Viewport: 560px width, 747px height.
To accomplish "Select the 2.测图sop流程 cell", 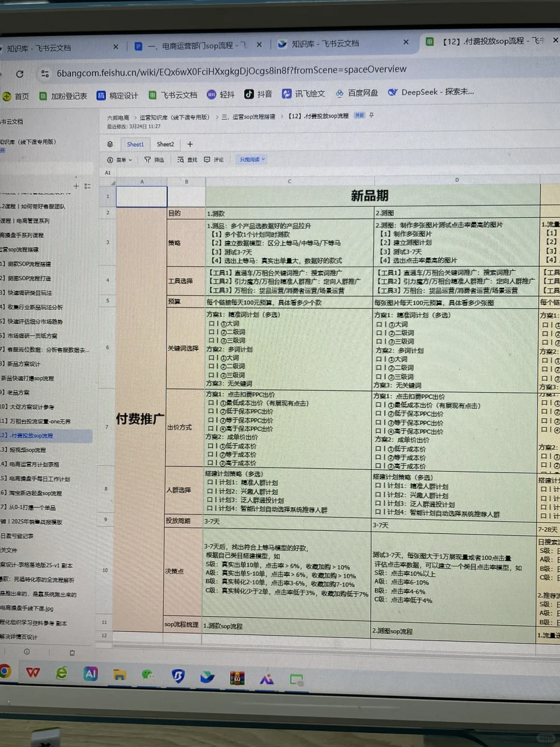I will [453, 631].
